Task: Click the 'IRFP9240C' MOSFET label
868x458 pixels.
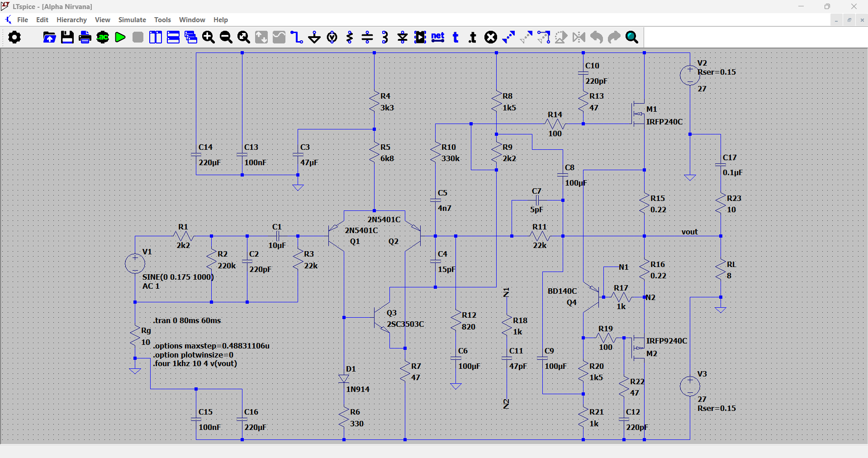Action: [x=667, y=341]
